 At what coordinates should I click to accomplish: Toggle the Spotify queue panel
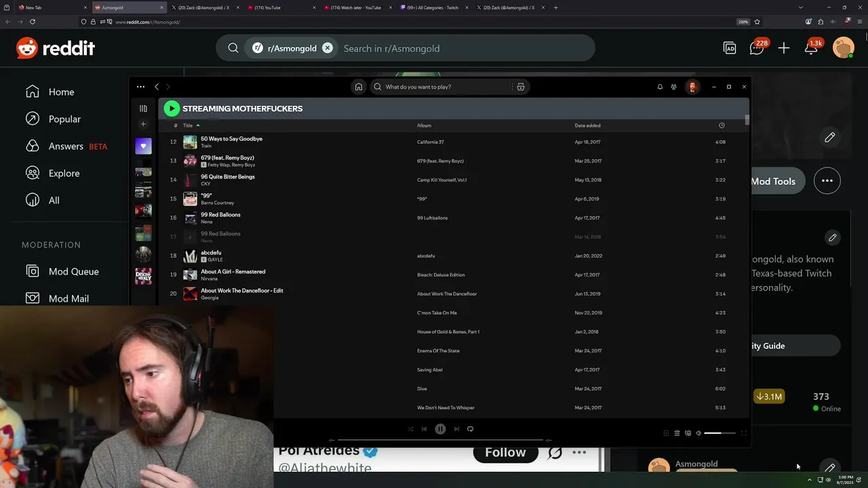677,433
